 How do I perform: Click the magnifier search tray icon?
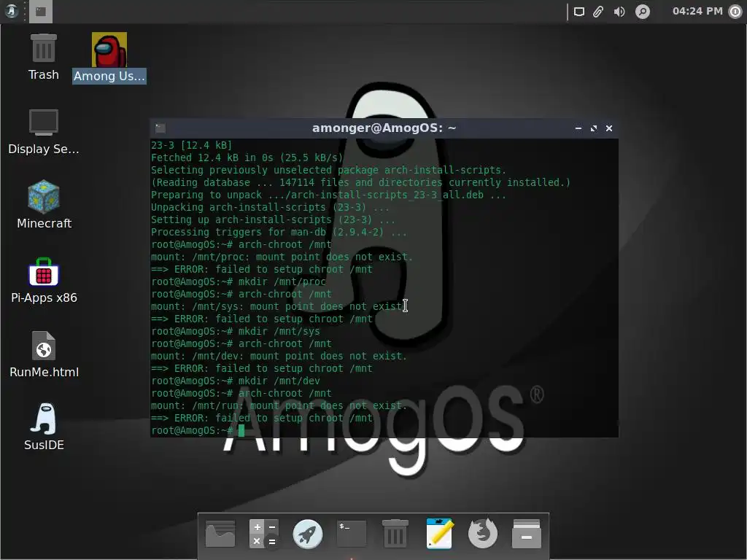click(x=642, y=12)
